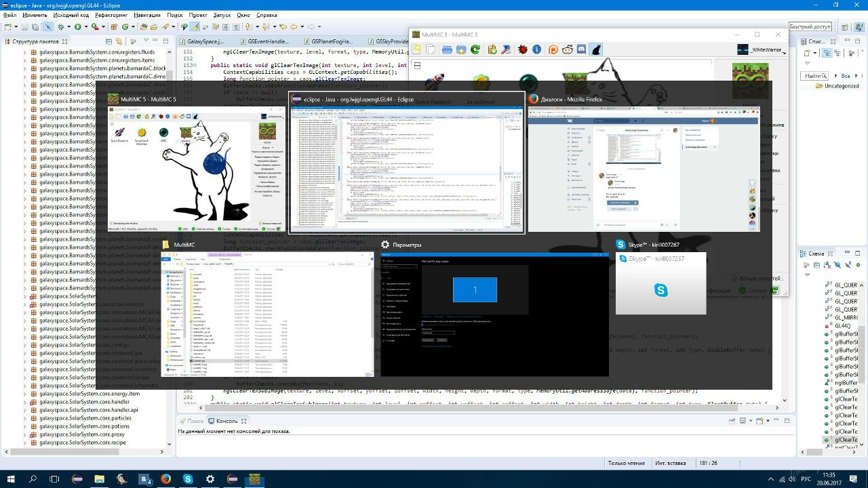Screen dimensions: 868x488
Task: Switch to the Mozilla Firefox Диалоги thumbnail
Action: (644, 168)
